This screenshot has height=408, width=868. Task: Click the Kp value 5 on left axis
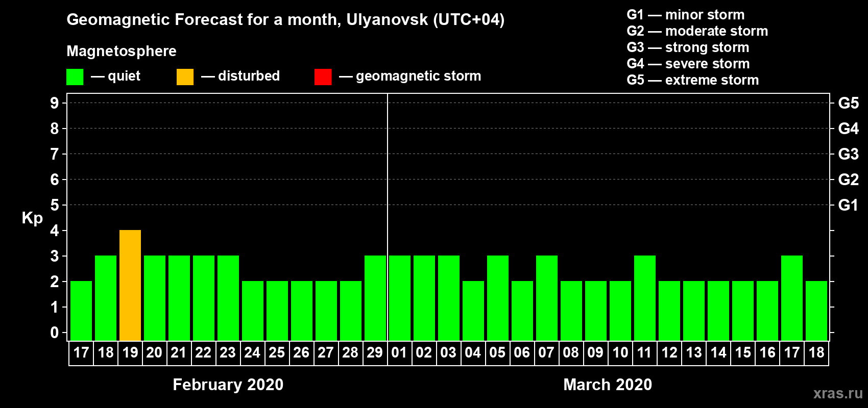pyautogui.click(x=54, y=205)
